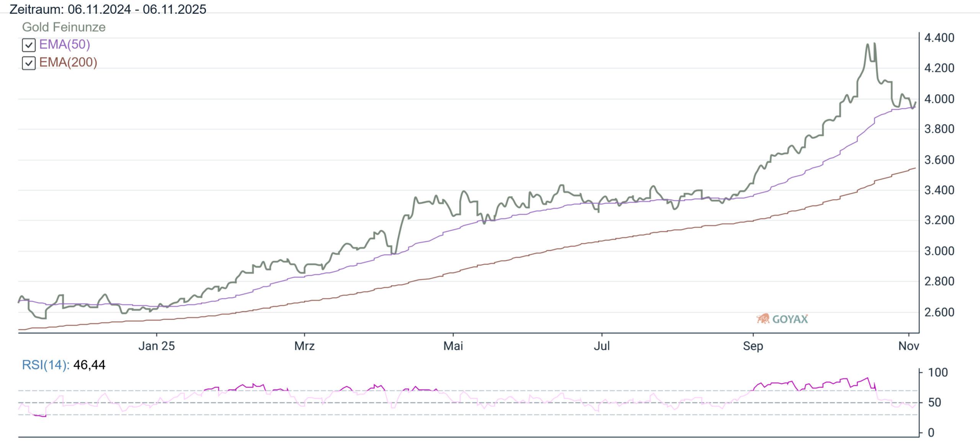Click the Sep date axis label

point(753,346)
